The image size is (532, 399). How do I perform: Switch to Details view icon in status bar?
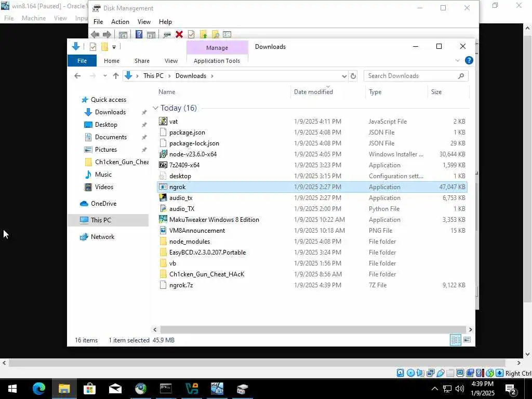coord(455,340)
